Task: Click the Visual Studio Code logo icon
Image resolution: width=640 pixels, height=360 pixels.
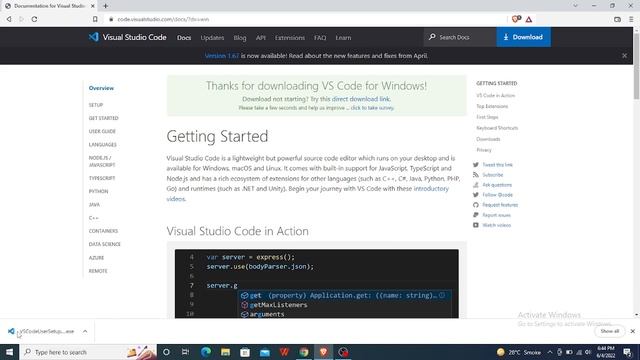Action: [x=93, y=37]
